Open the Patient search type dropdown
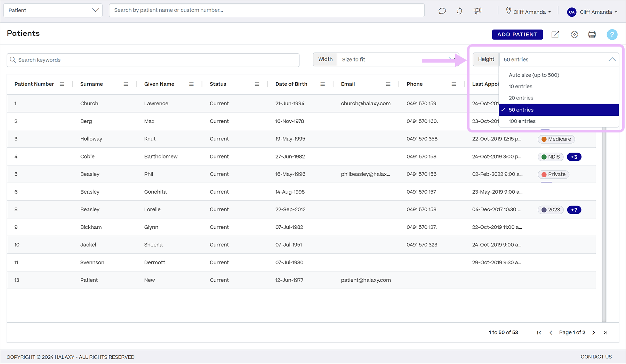The width and height of the screenshot is (626, 364). [x=53, y=10]
